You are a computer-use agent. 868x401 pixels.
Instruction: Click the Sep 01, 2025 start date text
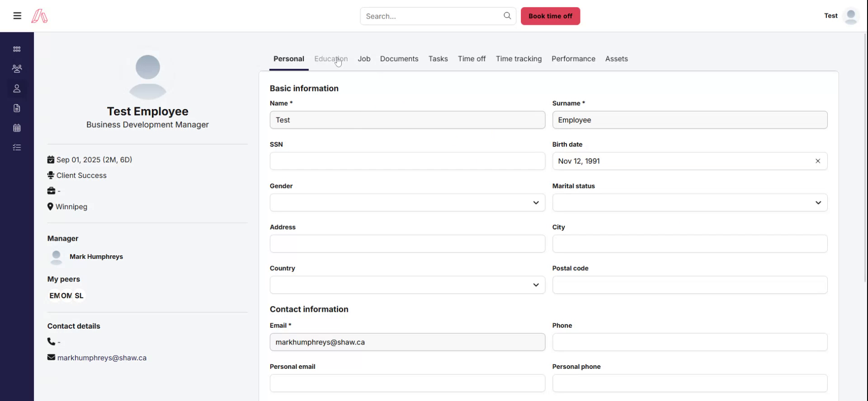click(94, 160)
